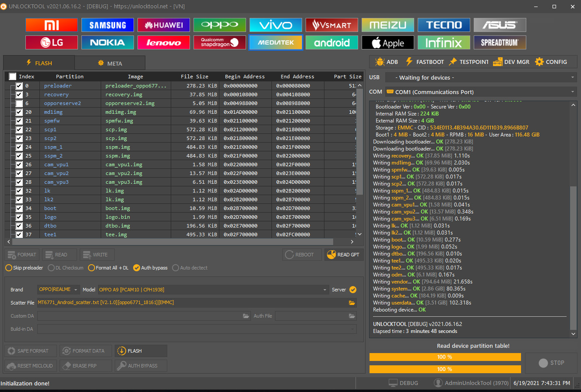Browse for scatter file with folder icon
This screenshot has width=581, height=392.
coord(352,303)
